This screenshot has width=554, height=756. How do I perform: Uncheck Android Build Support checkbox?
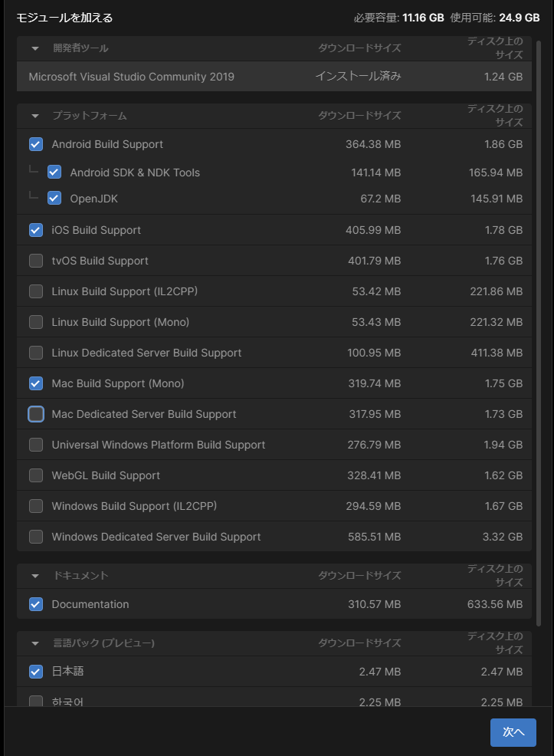pos(36,144)
